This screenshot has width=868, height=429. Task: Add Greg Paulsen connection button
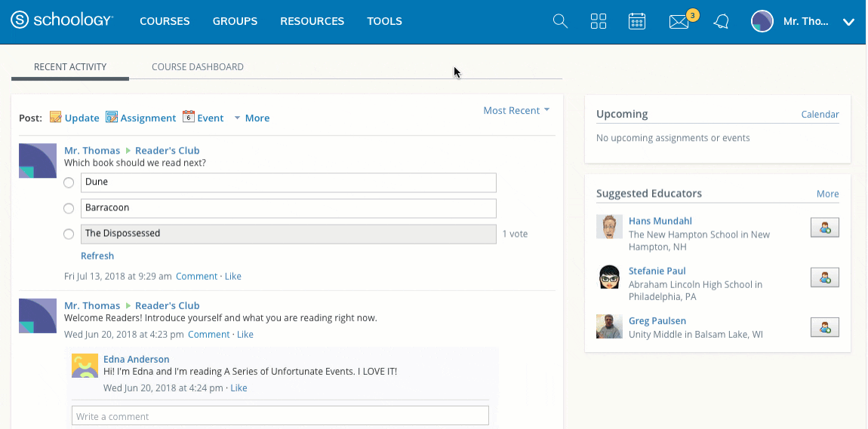[x=825, y=326]
